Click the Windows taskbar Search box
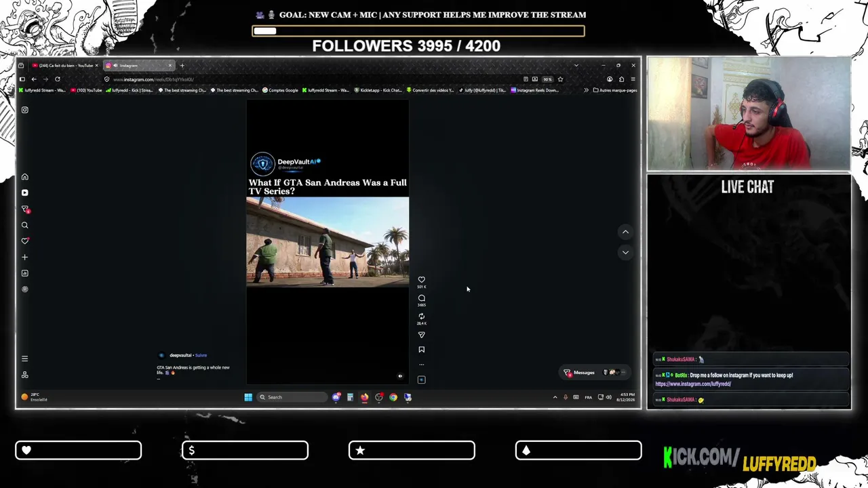The image size is (868, 488). click(x=292, y=397)
